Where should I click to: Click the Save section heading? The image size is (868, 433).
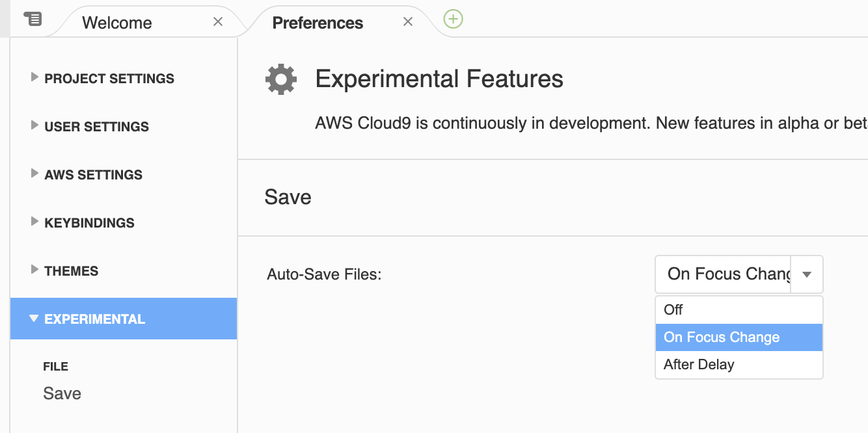click(x=288, y=197)
